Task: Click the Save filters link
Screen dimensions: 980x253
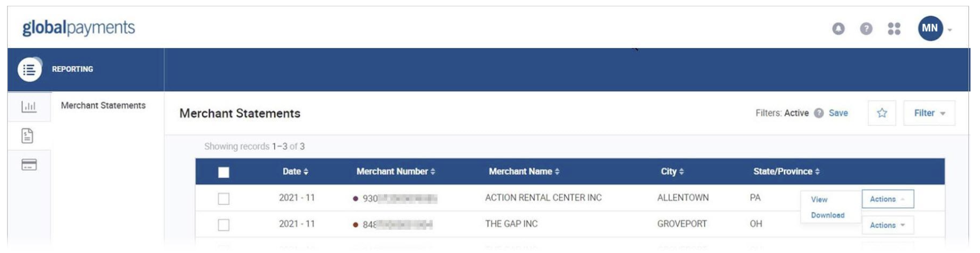Action: pyautogui.click(x=838, y=113)
